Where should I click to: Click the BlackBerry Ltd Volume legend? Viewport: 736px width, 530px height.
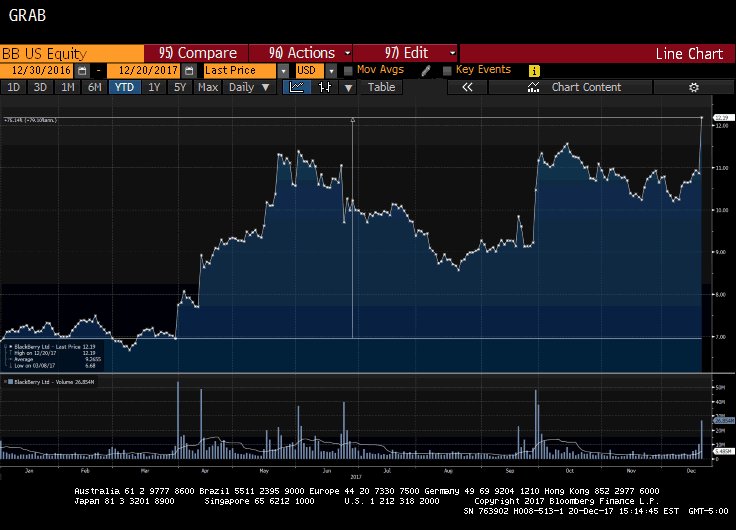51,382
